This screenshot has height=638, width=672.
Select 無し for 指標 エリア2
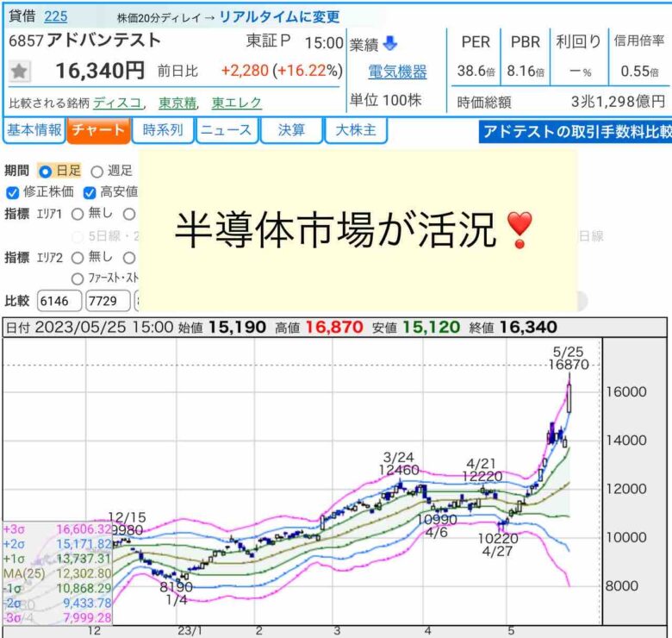click(x=78, y=258)
